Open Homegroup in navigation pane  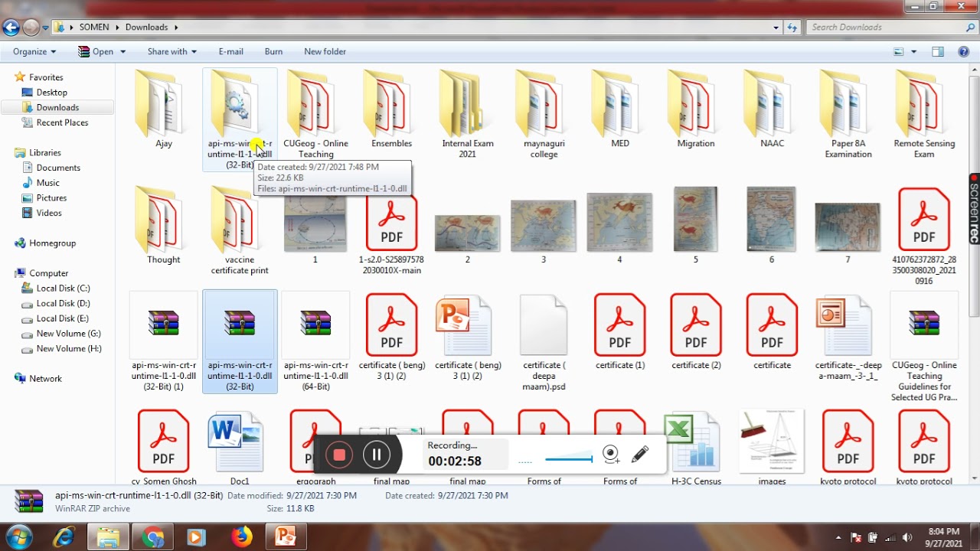52,243
